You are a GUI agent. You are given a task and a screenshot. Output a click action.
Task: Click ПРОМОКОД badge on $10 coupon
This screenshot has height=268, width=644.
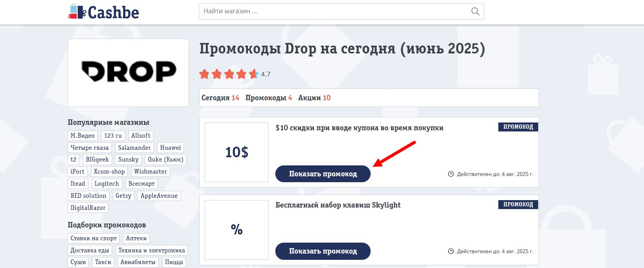click(x=518, y=127)
